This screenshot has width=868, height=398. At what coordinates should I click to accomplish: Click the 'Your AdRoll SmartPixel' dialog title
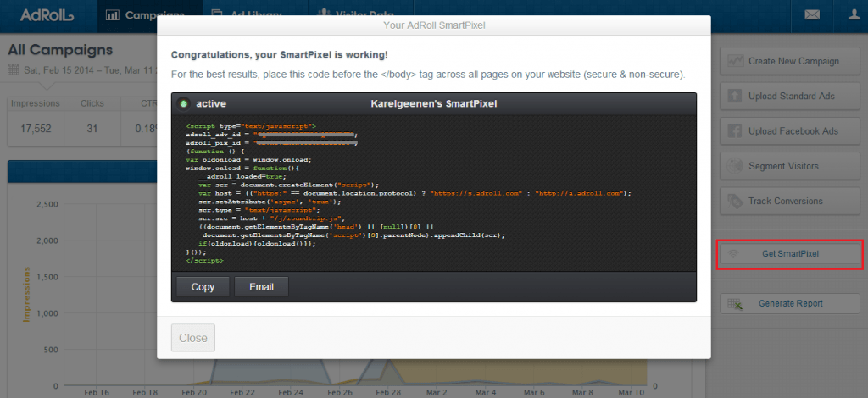[x=434, y=25]
